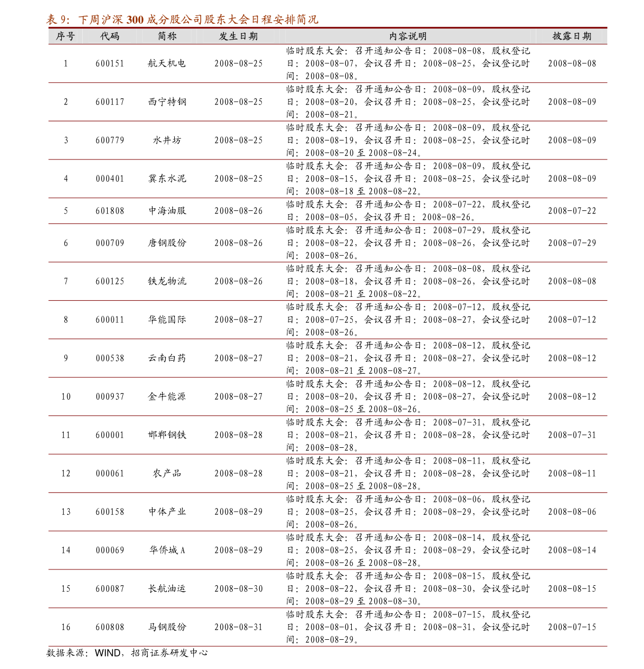Click the 表 9 label in title

click(x=57, y=20)
